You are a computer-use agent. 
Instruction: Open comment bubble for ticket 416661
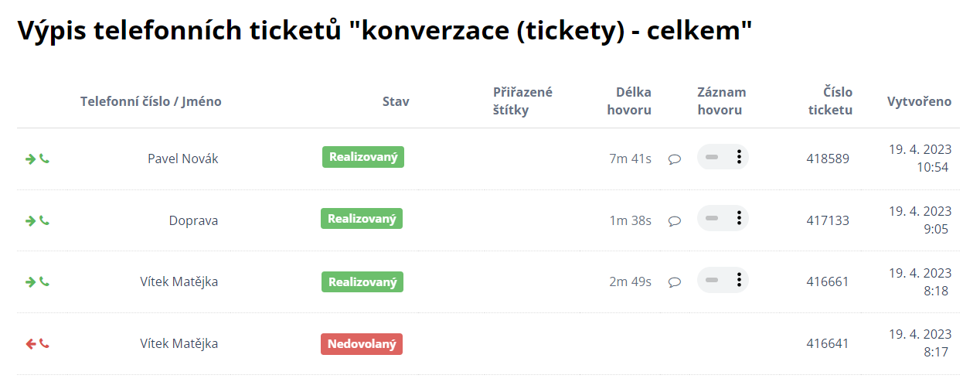[x=674, y=282]
